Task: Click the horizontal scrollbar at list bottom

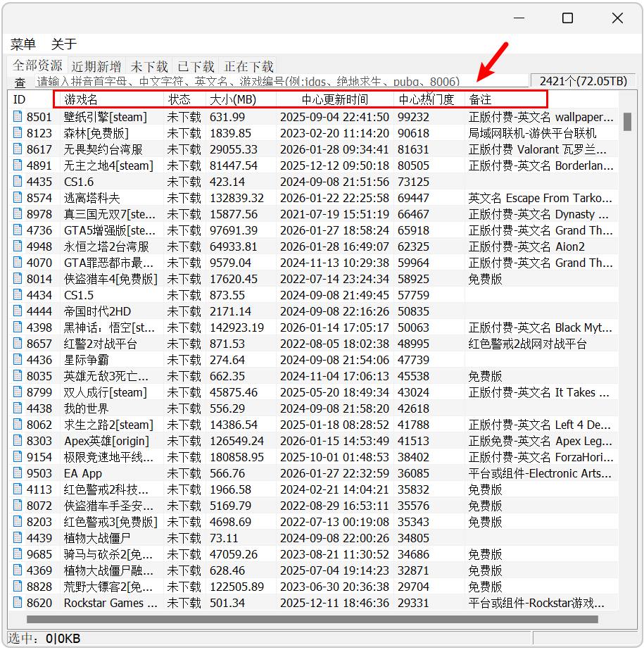Action: (312, 619)
